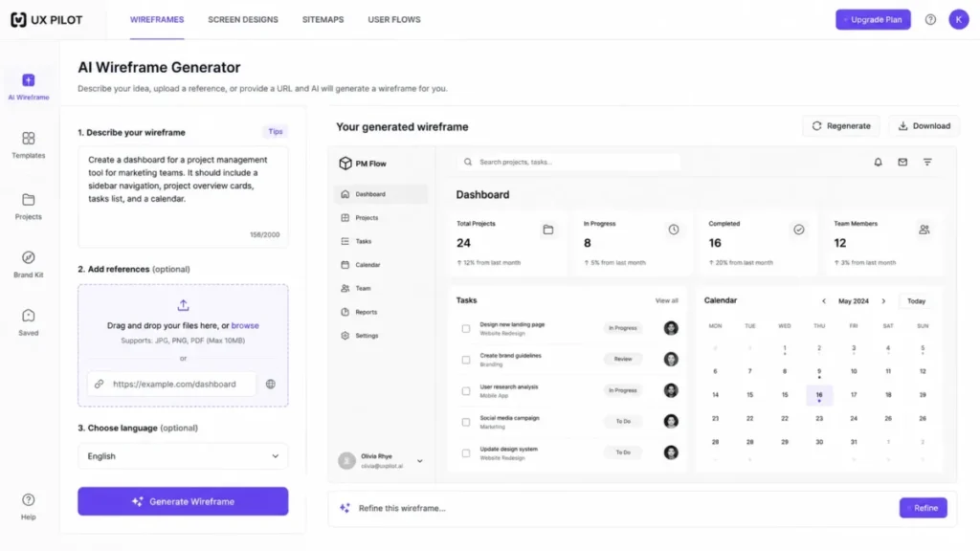Open the Help icon in the sidebar

[x=28, y=499]
